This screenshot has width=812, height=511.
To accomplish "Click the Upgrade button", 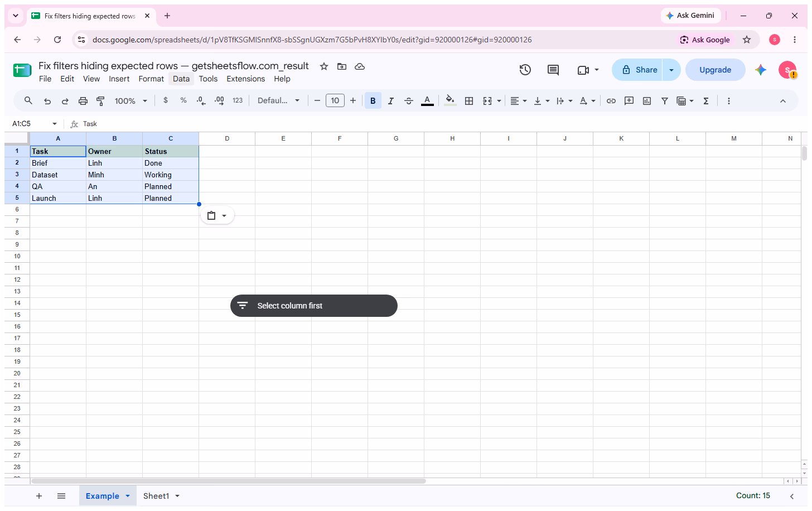I will 716,70.
